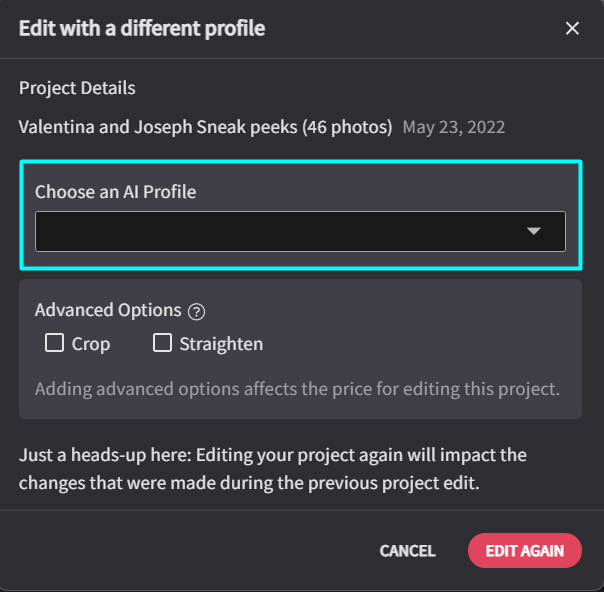
Task: Select the Choose an AI Profile label
Action: pos(116,191)
